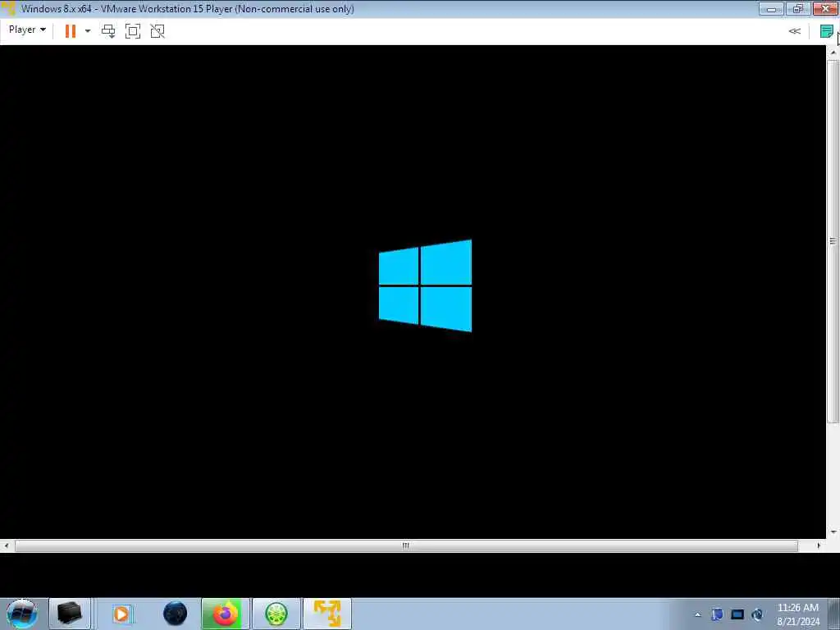Click the VMware icon in title bar

(8, 8)
